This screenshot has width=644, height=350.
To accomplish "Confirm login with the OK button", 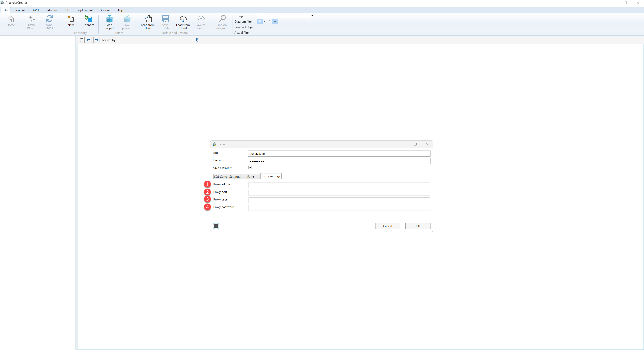I will click(418, 226).
